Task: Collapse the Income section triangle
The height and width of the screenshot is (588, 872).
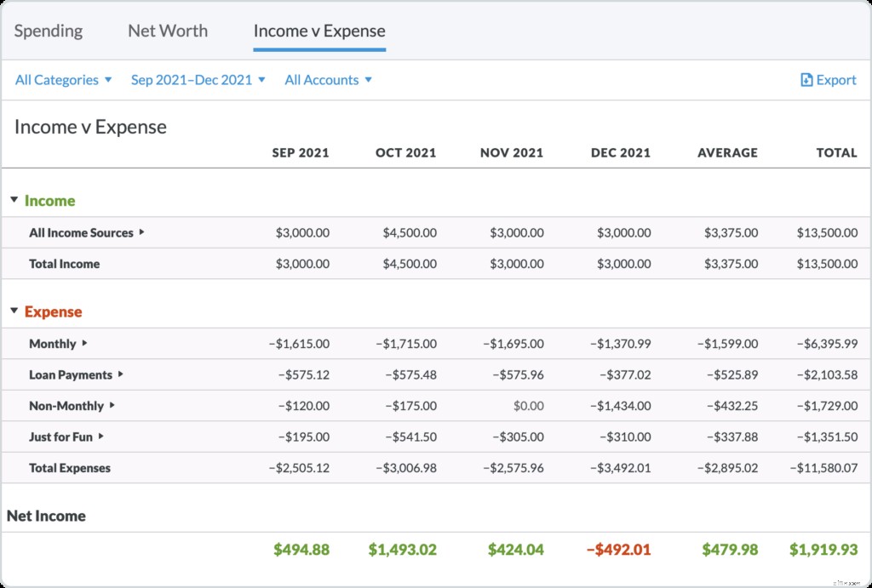Action: [x=13, y=201]
